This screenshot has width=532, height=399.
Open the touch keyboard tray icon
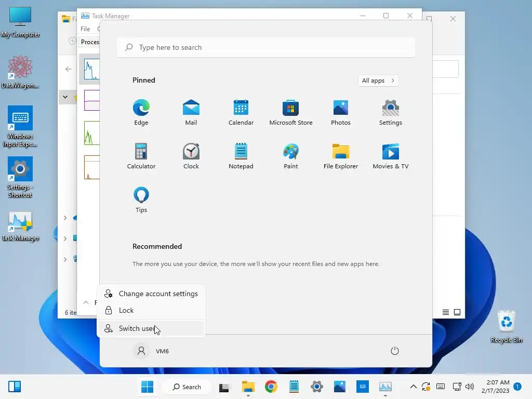[x=441, y=387]
